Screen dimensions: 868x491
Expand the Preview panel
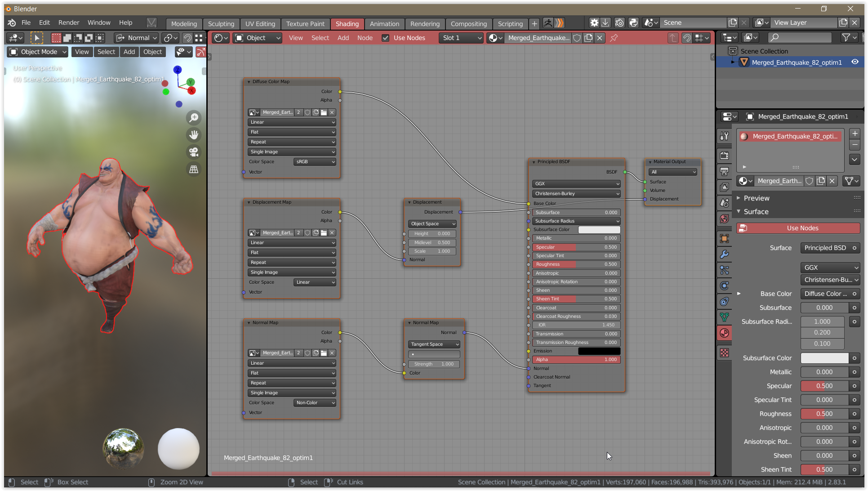pos(757,198)
